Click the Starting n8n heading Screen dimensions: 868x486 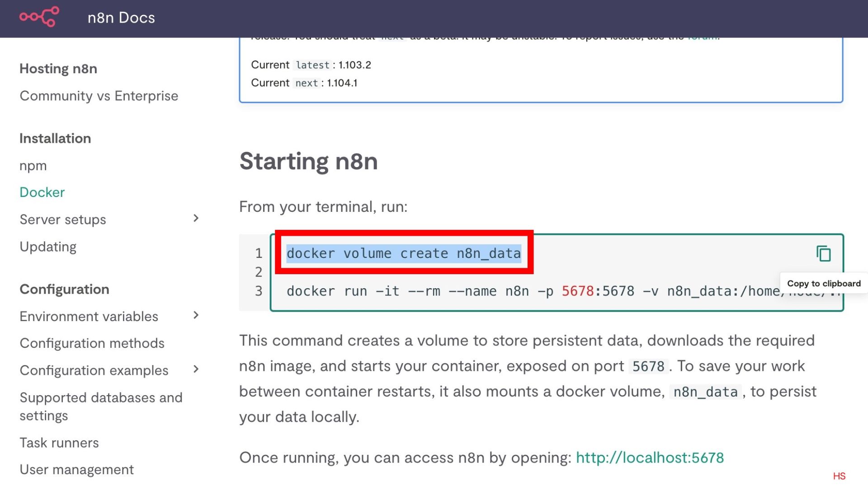click(308, 161)
